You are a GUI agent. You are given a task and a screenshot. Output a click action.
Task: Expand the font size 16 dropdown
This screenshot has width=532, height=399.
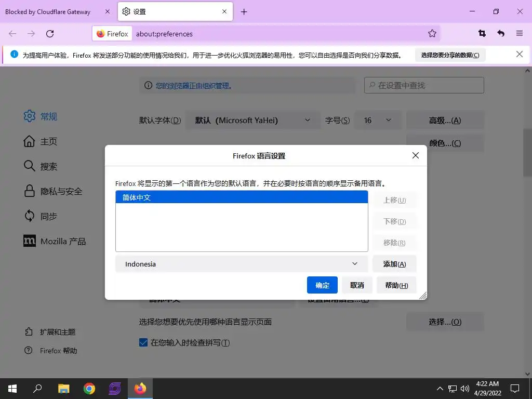coord(378,121)
